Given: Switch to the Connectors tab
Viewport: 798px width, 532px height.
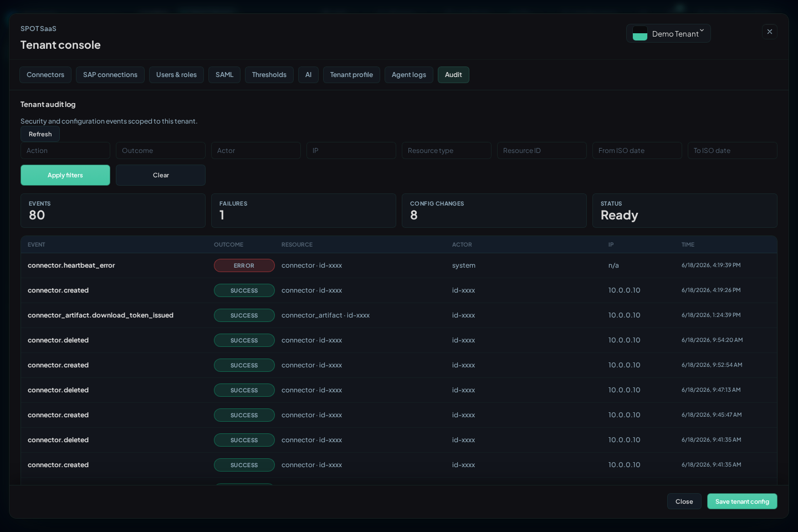Looking at the screenshot, I should pos(45,75).
